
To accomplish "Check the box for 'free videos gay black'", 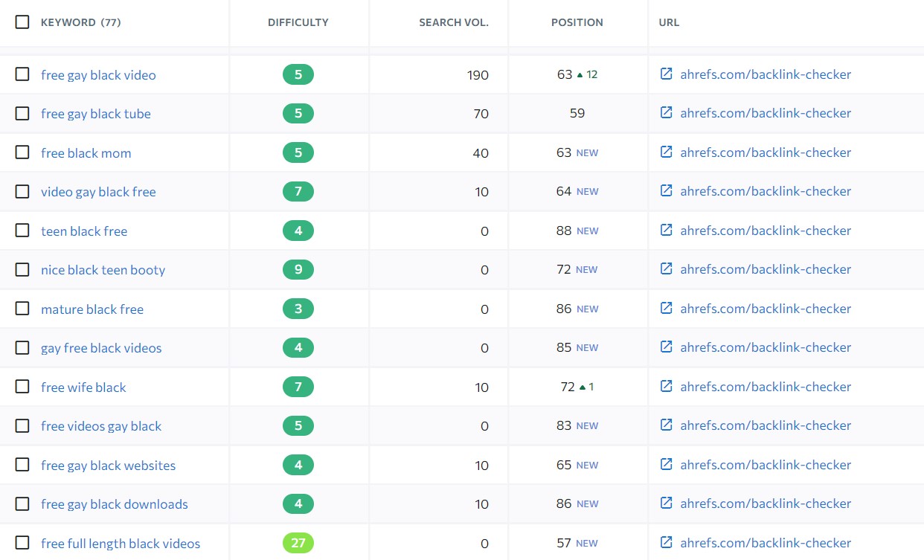I will click(x=22, y=425).
